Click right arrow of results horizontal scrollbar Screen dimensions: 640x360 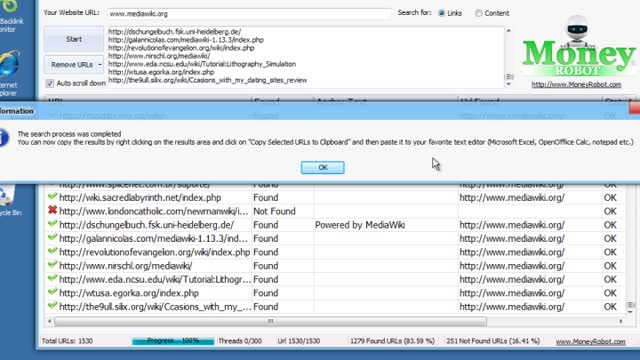[x=621, y=322]
